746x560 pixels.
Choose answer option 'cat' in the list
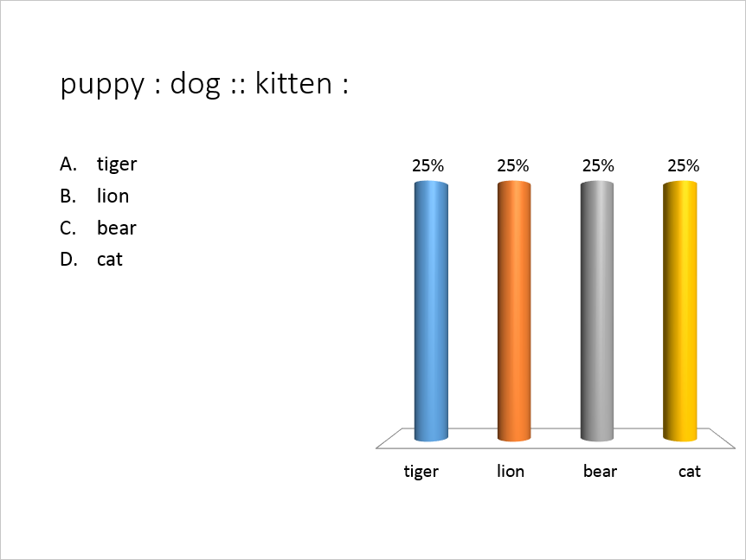(110, 259)
